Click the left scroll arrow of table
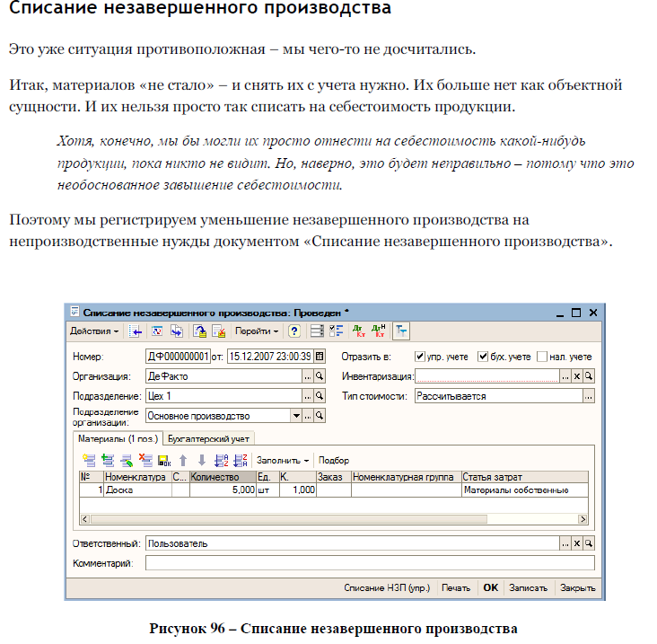Viewport: 657px width, 644px height. pyautogui.click(x=84, y=519)
